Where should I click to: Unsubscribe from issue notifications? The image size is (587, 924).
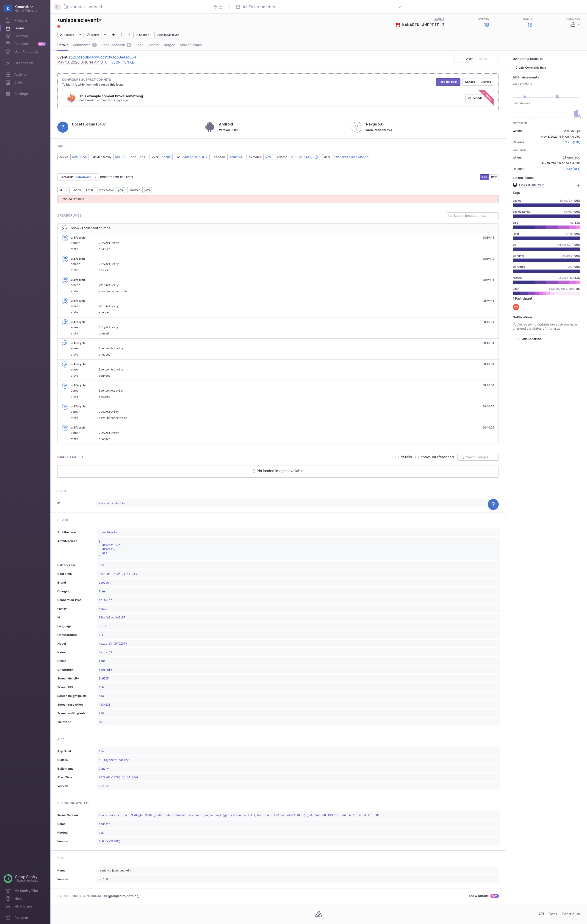pos(529,339)
